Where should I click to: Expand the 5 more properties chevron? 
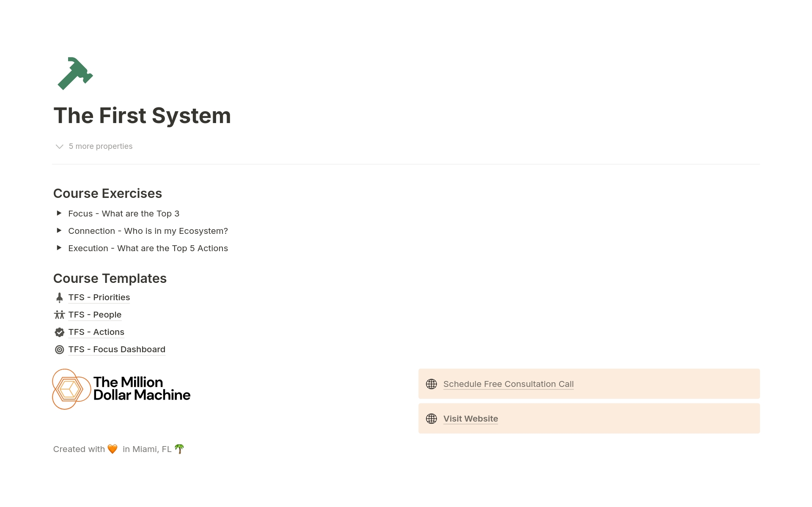coord(60,146)
